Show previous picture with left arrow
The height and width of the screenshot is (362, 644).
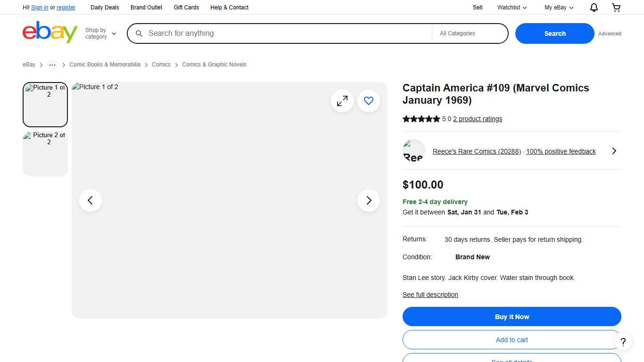91,200
